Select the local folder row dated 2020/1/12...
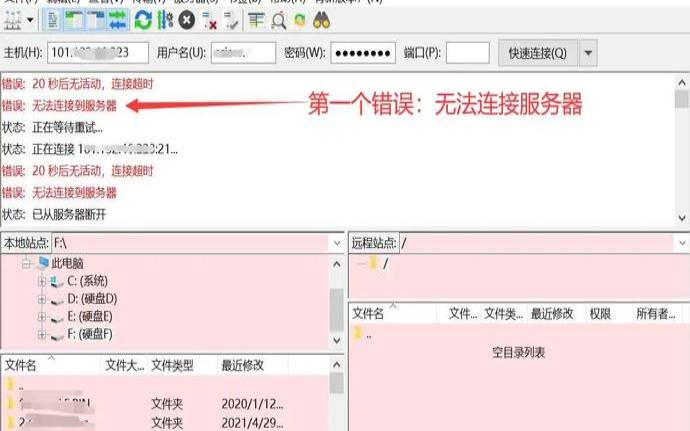Viewport: 690px width, 431px height. coord(165,403)
